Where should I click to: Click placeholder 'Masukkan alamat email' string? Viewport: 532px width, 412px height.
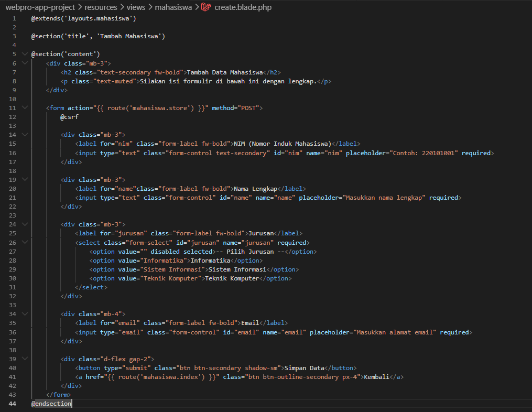tap(395, 332)
